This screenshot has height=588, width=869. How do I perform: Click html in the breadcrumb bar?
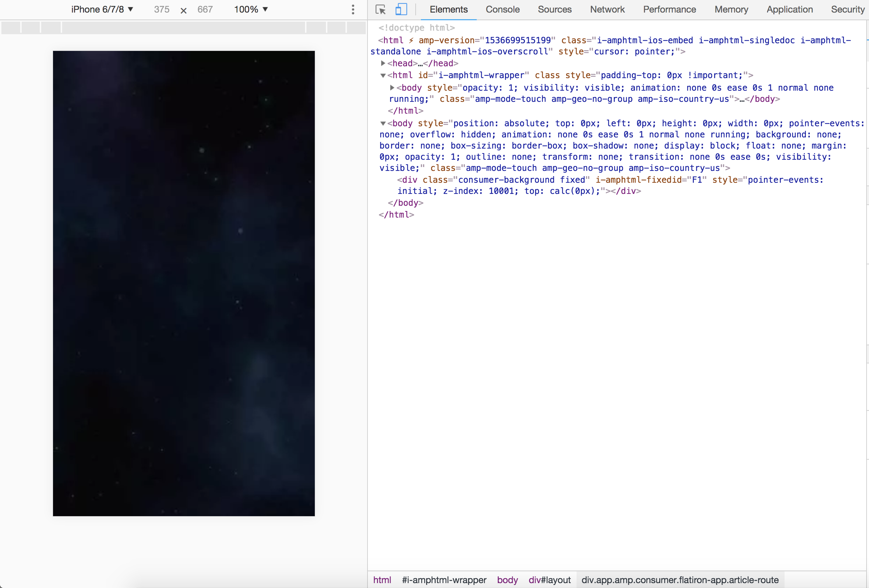[x=382, y=580]
